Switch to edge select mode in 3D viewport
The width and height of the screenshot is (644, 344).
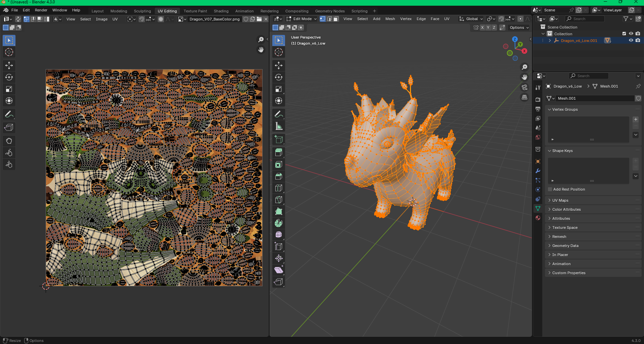coord(329,19)
